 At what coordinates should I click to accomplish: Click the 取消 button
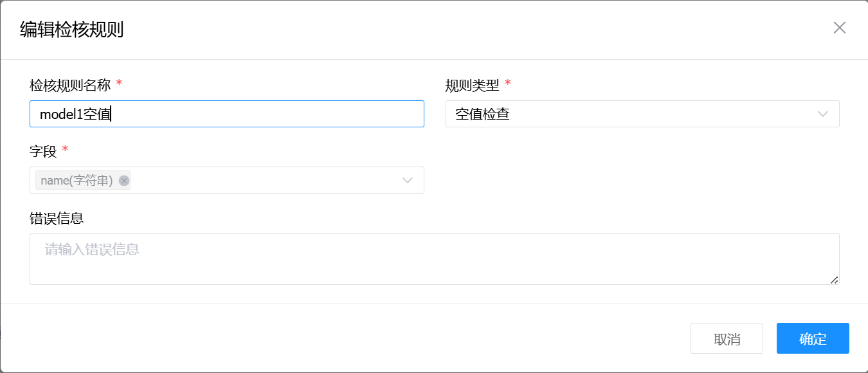(x=727, y=338)
